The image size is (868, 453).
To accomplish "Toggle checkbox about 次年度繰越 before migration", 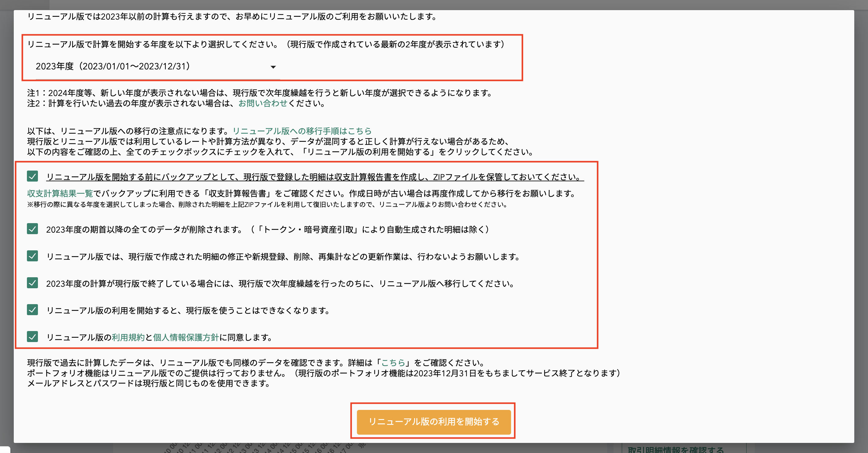I will pyautogui.click(x=32, y=283).
